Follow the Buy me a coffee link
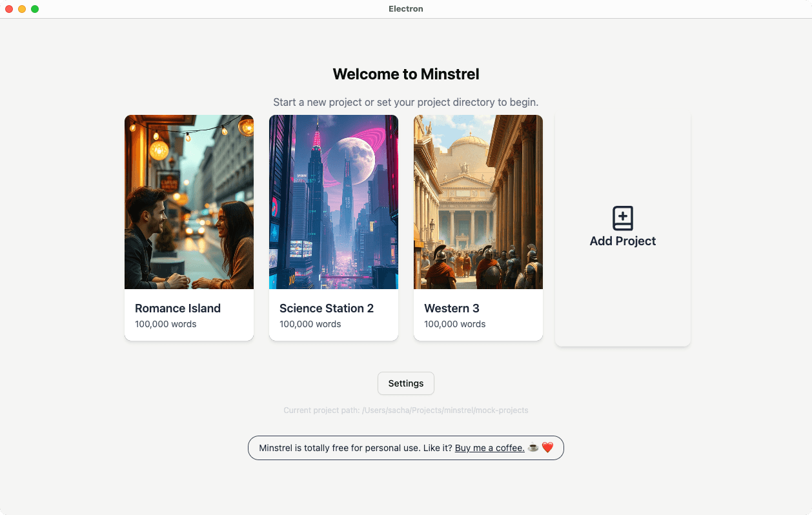 pos(489,448)
